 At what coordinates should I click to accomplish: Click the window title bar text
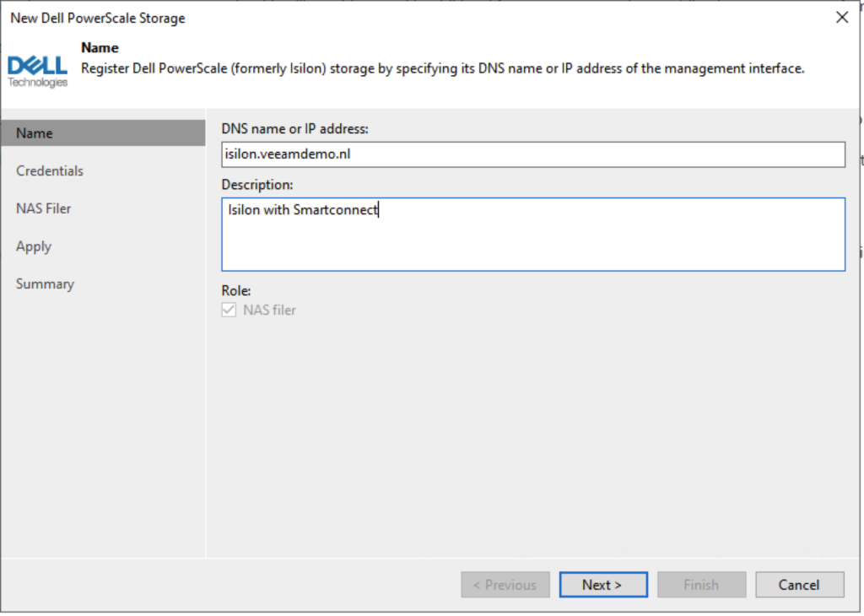point(98,18)
